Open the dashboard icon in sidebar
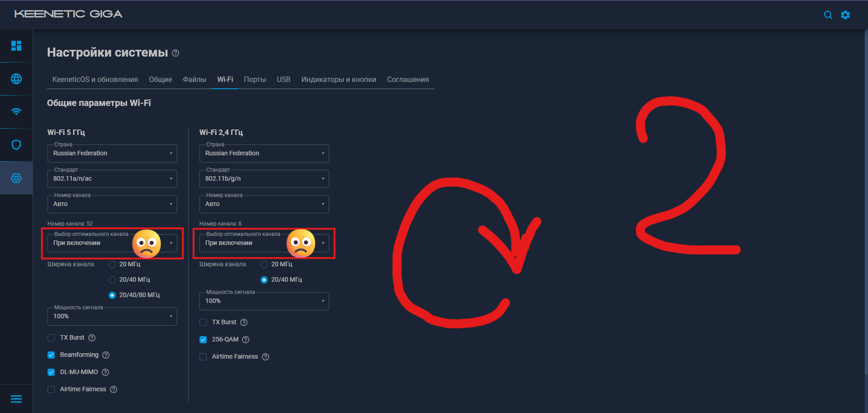 point(16,46)
